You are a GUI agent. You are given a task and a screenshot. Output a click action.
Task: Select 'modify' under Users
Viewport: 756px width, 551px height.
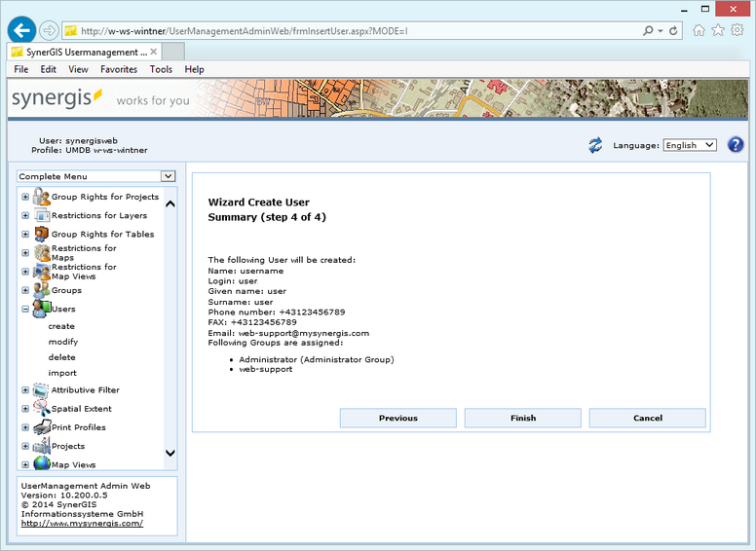point(63,342)
